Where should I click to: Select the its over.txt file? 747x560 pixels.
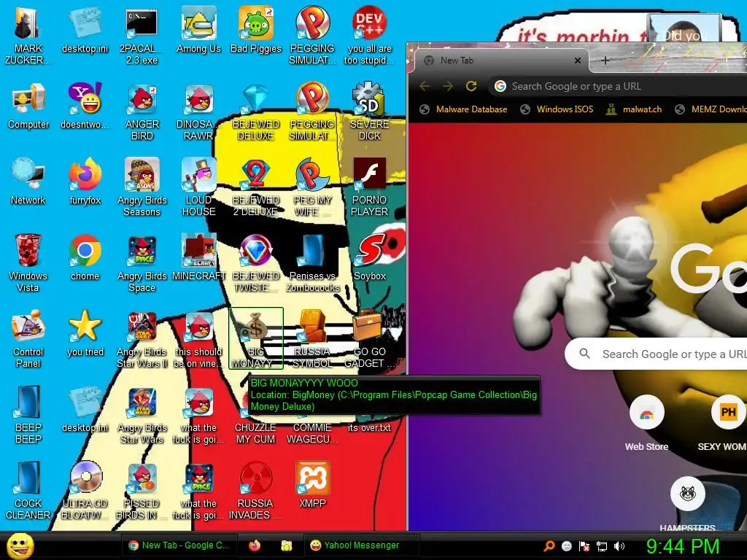click(369, 427)
